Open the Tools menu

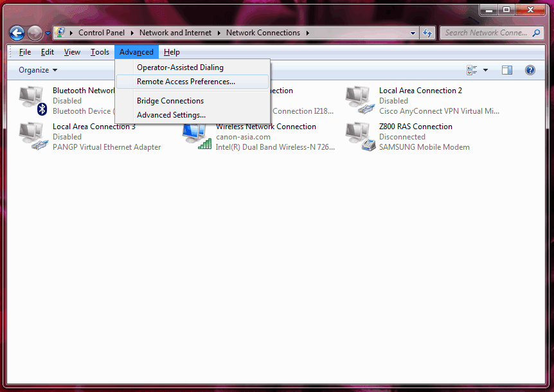pos(100,52)
